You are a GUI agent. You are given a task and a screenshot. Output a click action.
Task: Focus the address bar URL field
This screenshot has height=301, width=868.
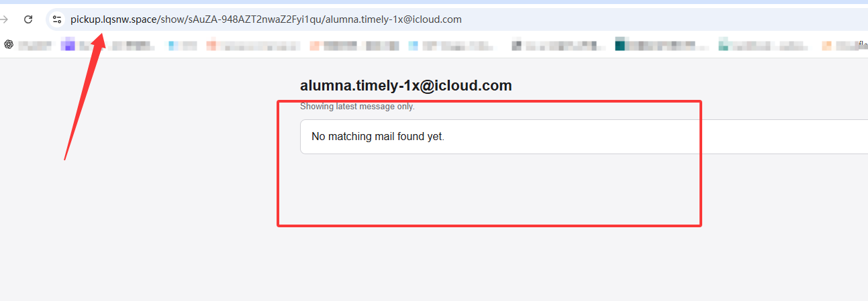(456, 19)
